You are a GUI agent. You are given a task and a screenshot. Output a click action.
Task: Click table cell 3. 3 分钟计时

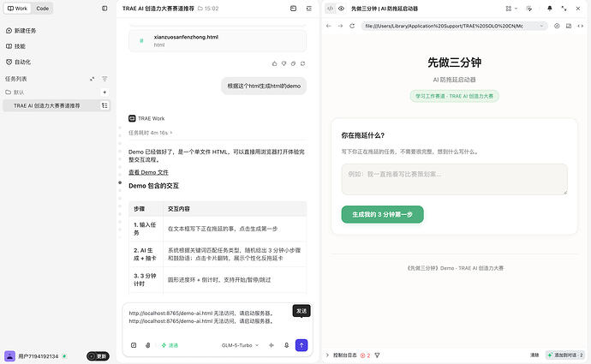(146, 279)
